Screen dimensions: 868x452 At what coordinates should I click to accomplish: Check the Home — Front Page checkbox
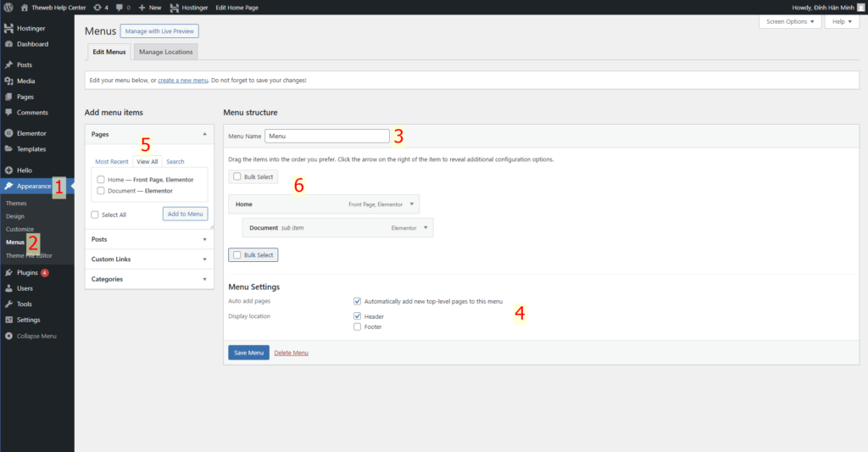101,180
